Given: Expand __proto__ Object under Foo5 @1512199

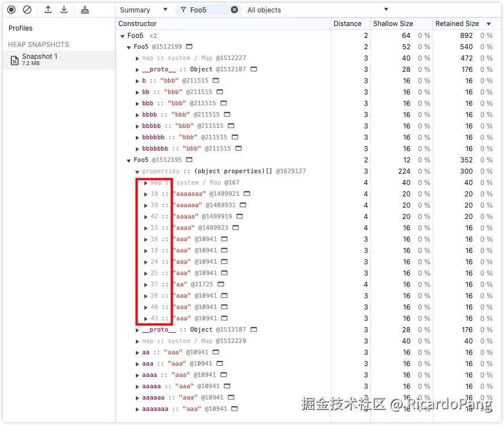Looking at the screenshot, I should pyautogui.click(x=137, y=70).
